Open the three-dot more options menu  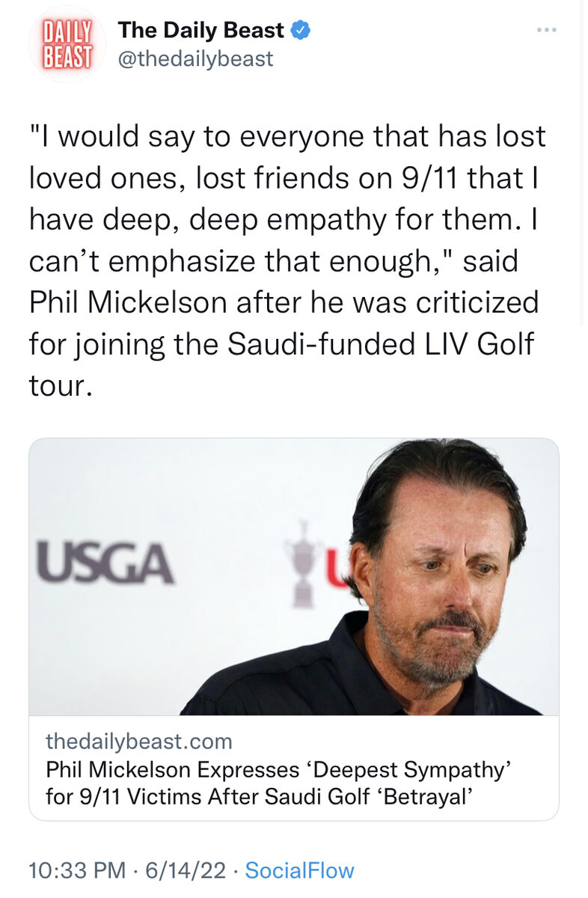click(x=547, y=30)
